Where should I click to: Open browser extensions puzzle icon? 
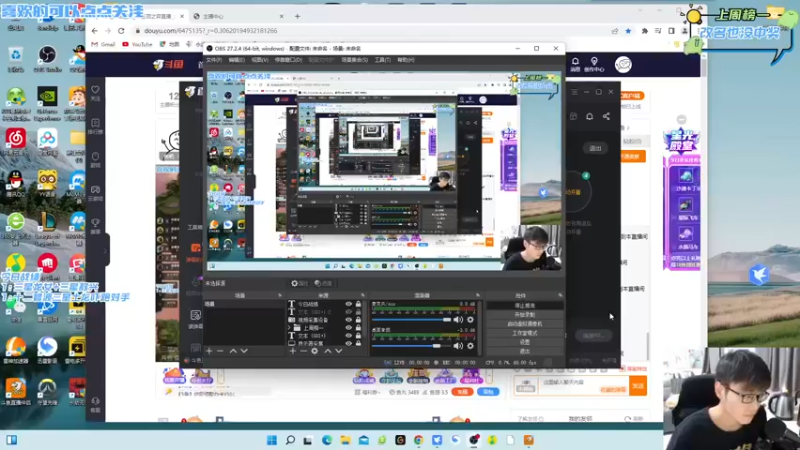click(644, 31)
